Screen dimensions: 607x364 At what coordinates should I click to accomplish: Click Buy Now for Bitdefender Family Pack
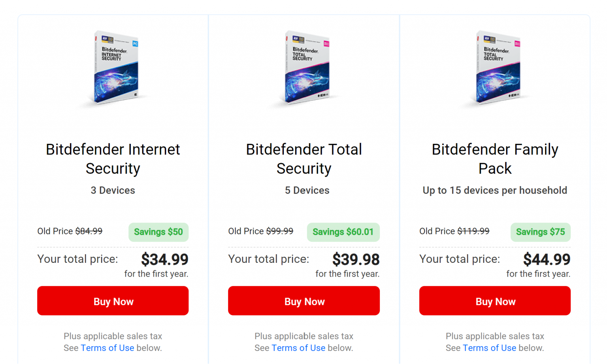pos(495,301)
